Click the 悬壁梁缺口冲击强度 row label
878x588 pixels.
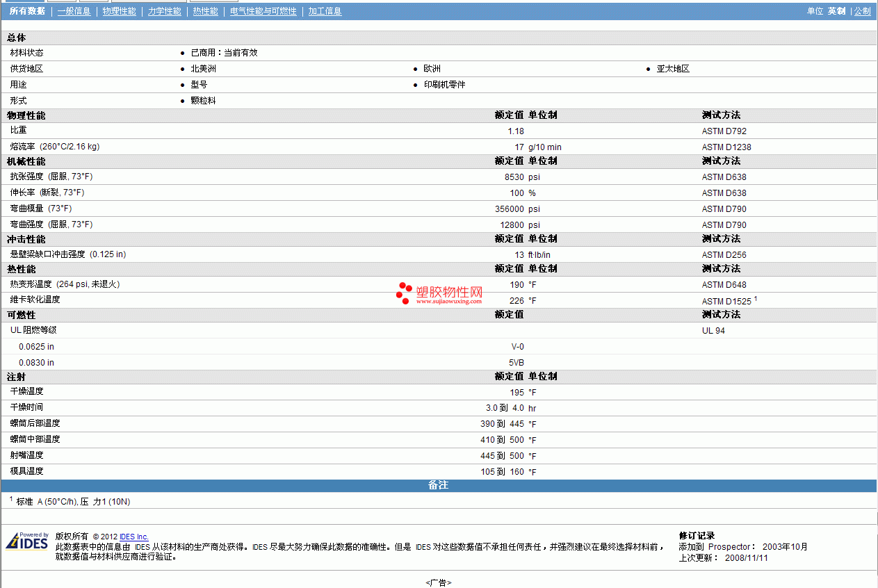point(68,254)
